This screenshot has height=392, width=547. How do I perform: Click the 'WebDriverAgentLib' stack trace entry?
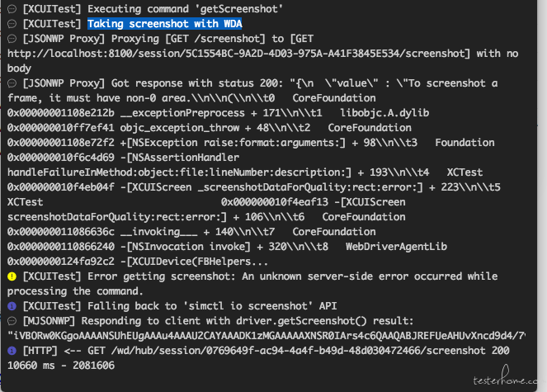(x=396, y=247)
